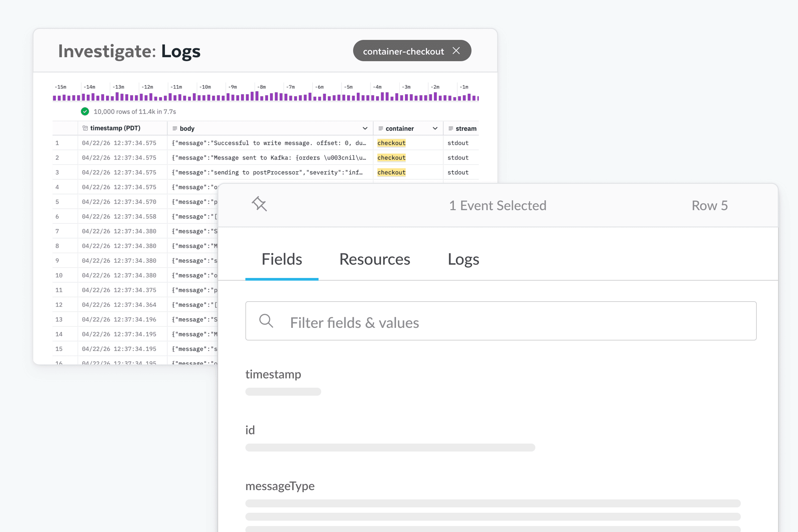This screenshot has width=798, height=532.
Task: Switch to the Resources tab
Action: point(375,260)
